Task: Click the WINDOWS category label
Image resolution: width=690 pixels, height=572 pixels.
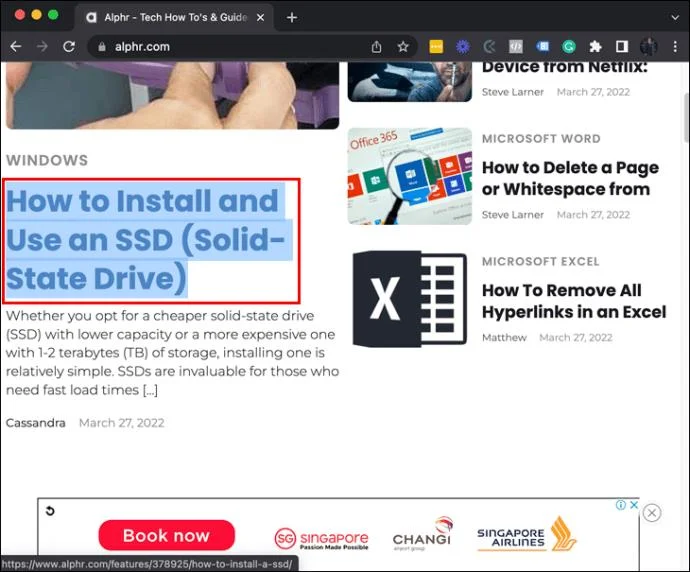Action: point(47,160)
